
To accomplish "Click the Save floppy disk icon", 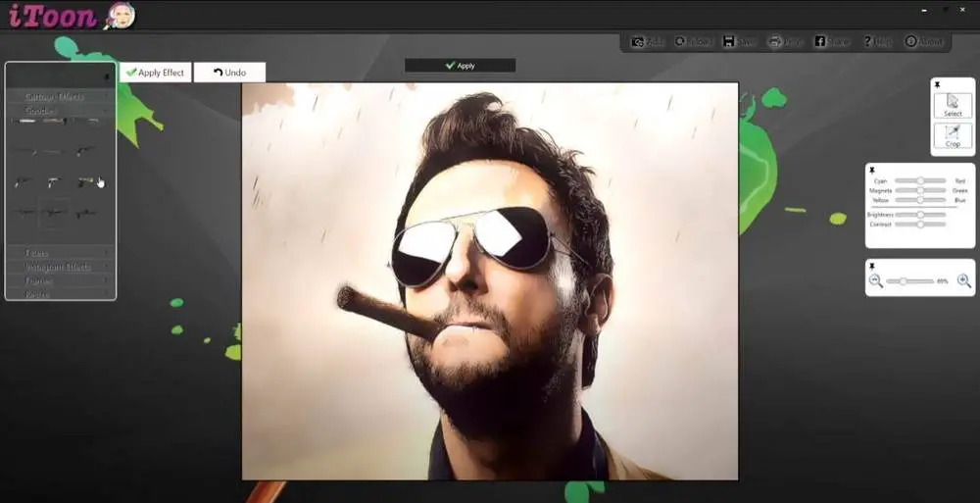I will pyautogui.click(x=729, y=42).
